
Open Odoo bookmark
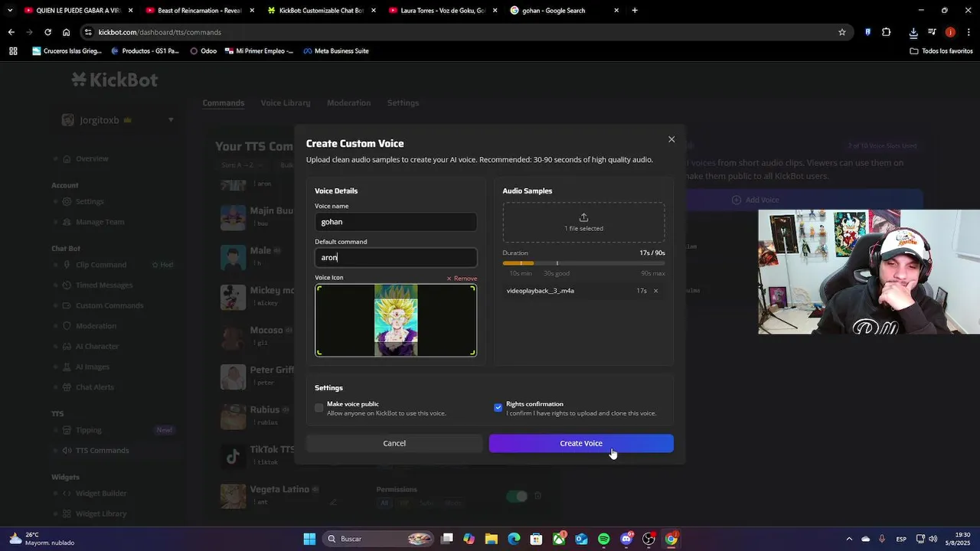click(x=203, y=51)
